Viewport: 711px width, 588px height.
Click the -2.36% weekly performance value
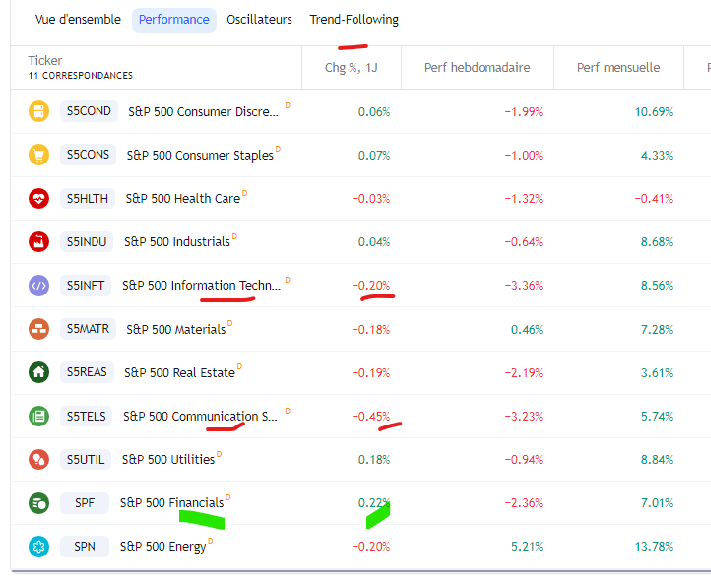(524, 503)
